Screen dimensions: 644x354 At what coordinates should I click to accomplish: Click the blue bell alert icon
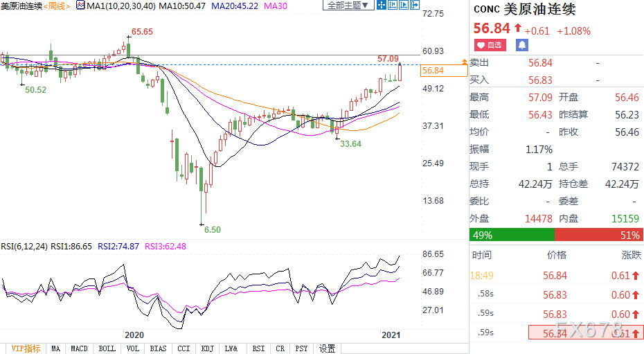tap(521, 45)
